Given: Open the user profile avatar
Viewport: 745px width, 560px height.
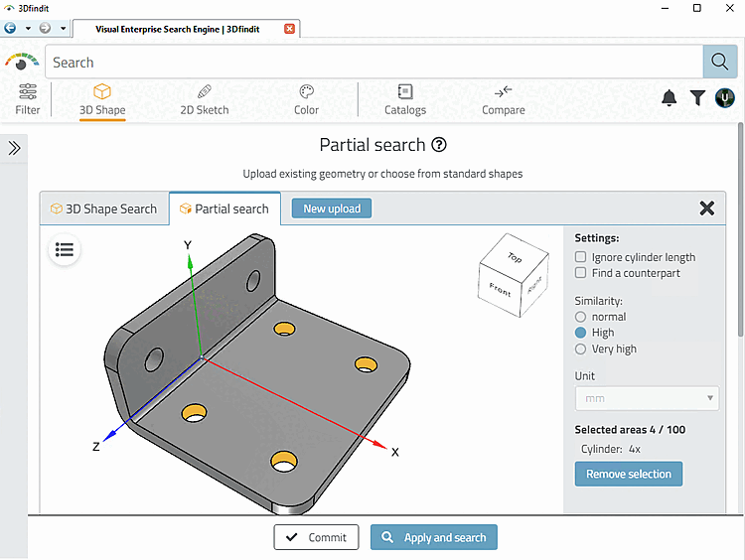Looking at the screenshot, I should [725, 97].
